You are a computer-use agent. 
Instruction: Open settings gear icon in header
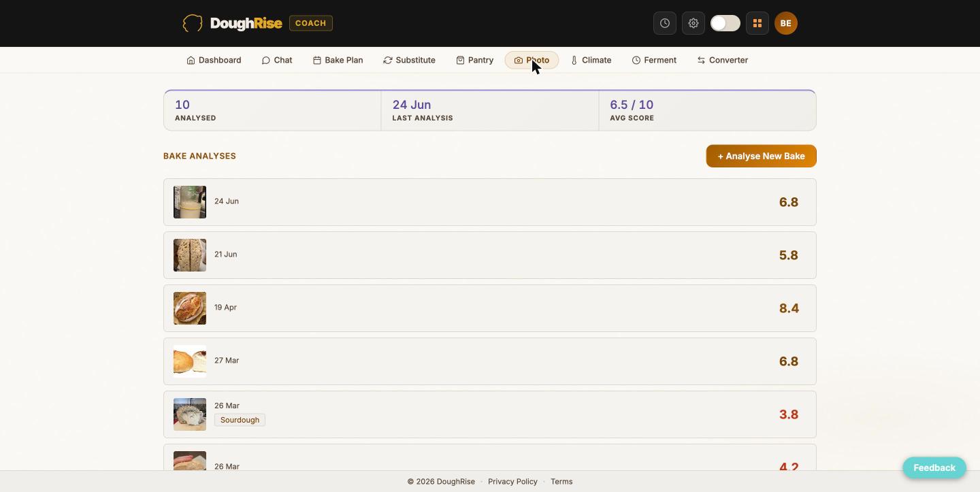pyautogui.click(x=693, y=23)
